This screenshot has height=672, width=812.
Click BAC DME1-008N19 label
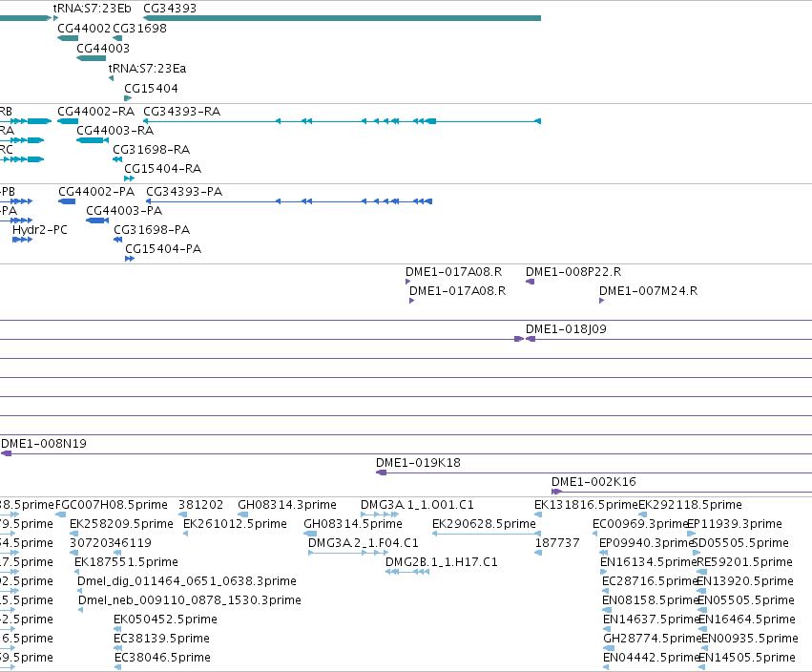(44, 444)
